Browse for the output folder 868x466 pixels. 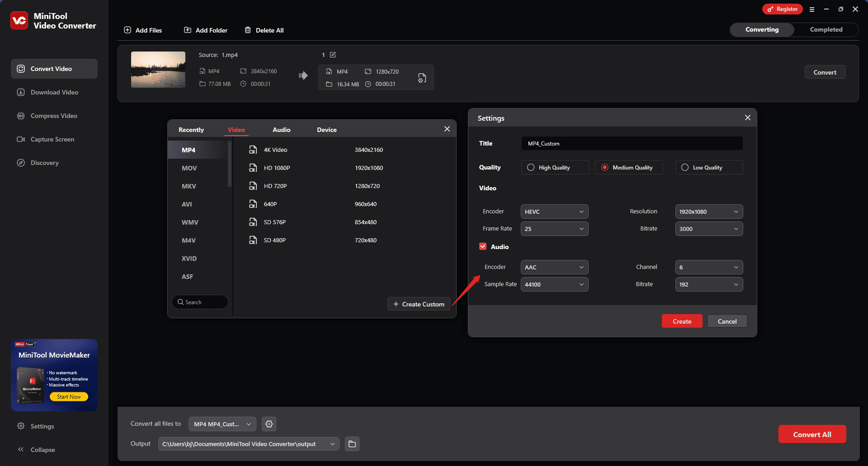point(352,444)
